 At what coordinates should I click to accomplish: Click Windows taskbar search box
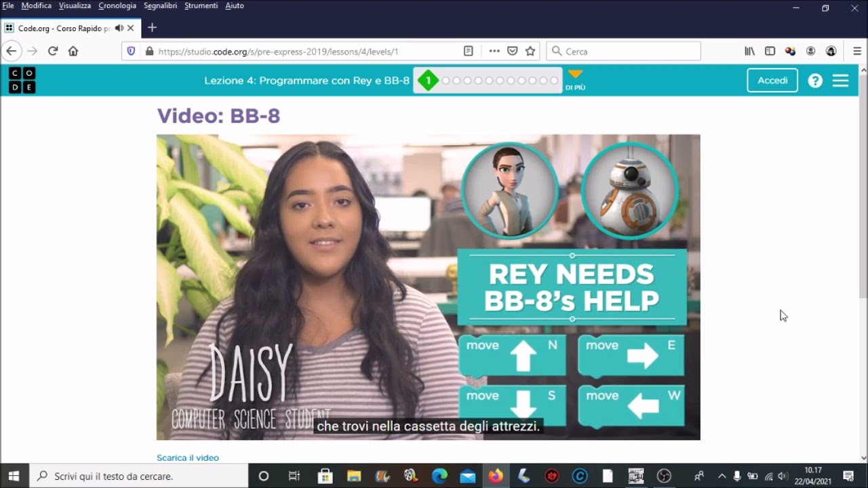pyautogui.click(x=139, y=476)
